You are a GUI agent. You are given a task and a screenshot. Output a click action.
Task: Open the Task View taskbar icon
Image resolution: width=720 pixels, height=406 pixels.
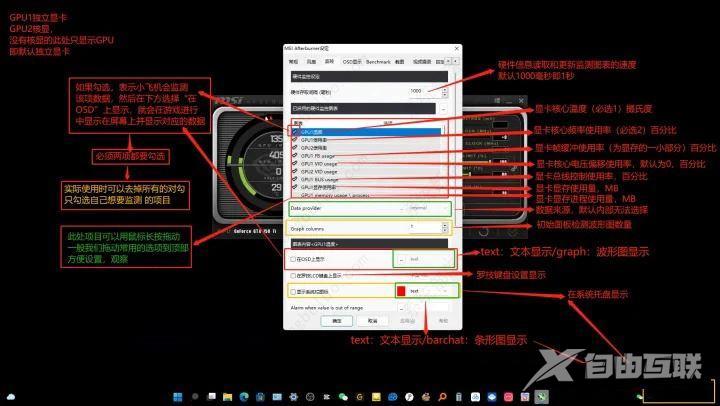click(211, 397)
